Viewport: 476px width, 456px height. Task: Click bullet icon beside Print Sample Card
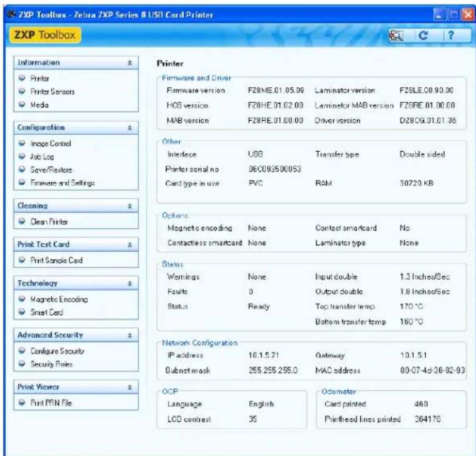coord(22,260)
